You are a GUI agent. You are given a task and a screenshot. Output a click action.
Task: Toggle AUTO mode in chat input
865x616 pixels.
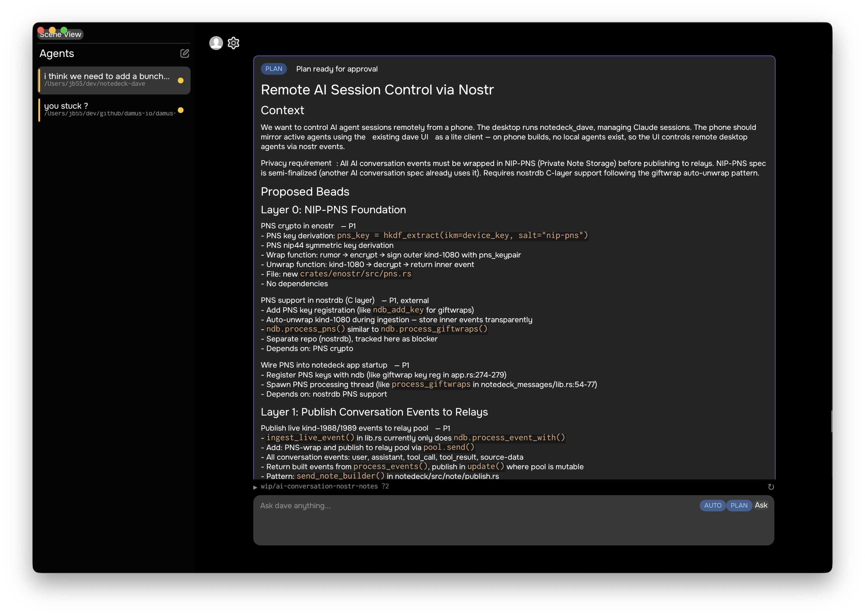pos(712,505)
